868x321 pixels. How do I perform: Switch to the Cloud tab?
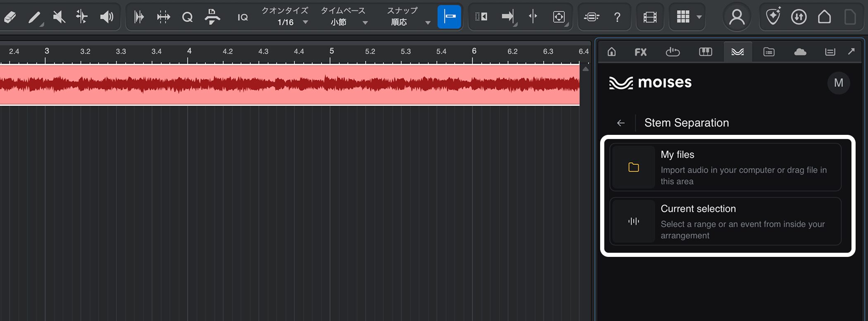(800, 52)
